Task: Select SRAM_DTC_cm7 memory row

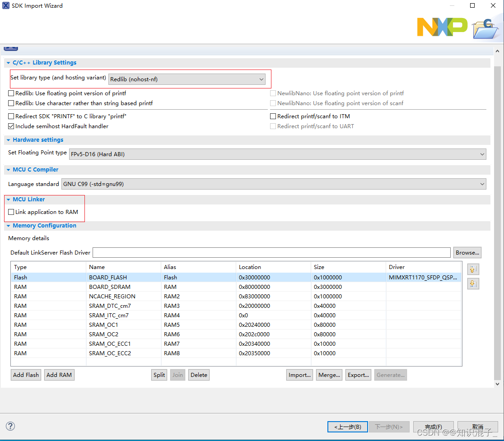Action: coord(236,306)
